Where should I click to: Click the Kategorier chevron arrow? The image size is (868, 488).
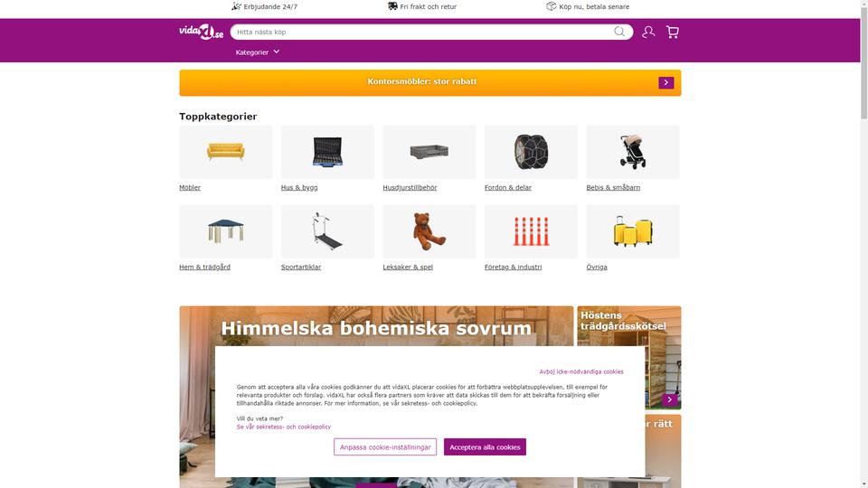point(277,52)
